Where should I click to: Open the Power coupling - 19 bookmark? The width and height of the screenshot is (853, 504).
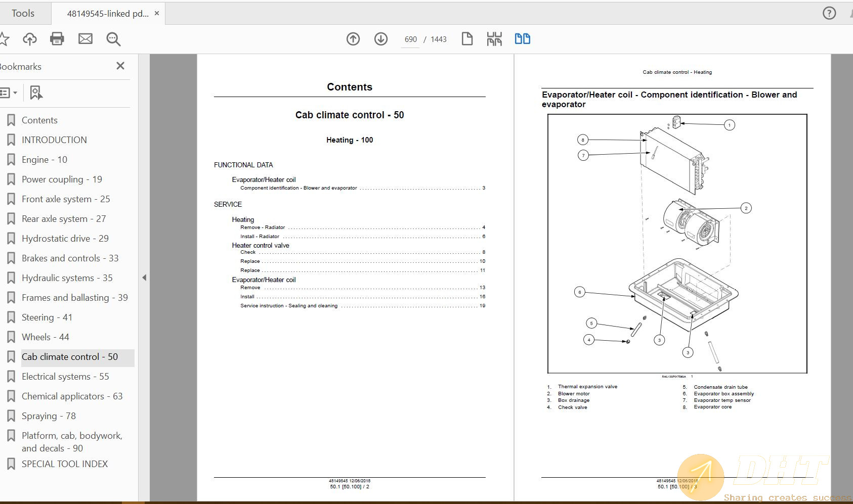click(62, 179)
